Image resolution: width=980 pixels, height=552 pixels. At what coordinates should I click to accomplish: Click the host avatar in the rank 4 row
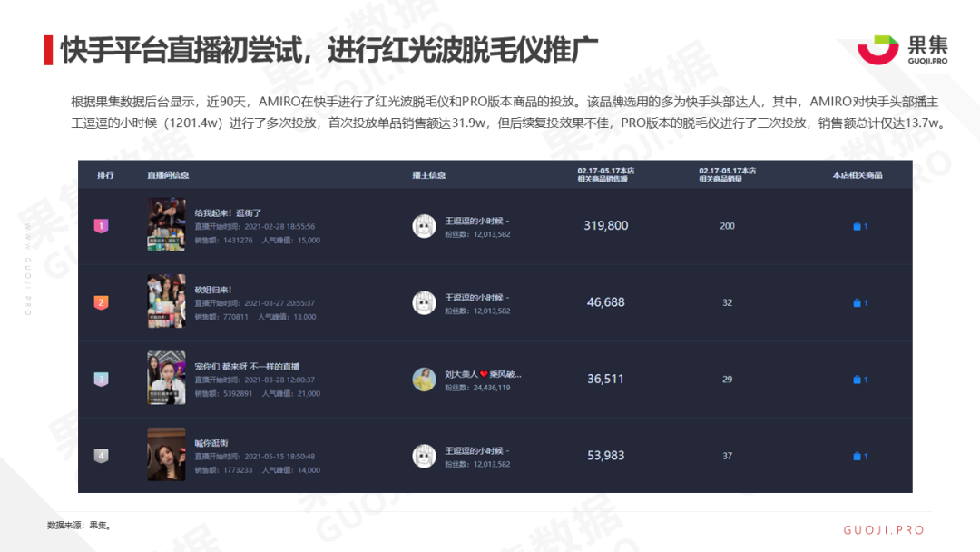click(424, 456)
